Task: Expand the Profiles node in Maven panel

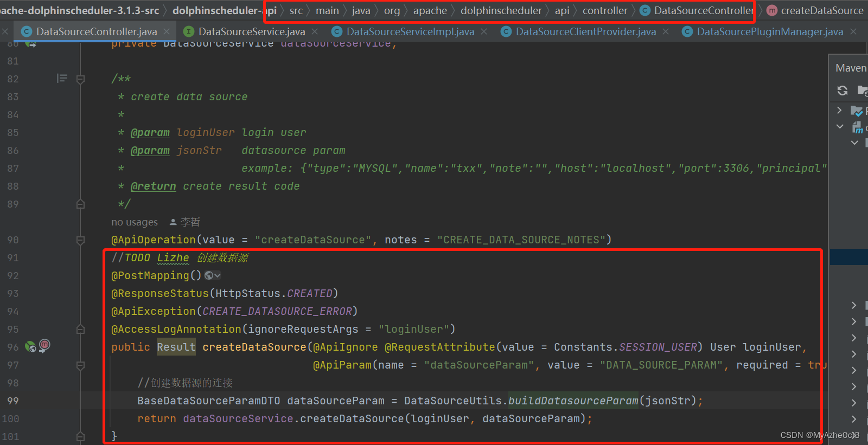Action: [839, 111]
